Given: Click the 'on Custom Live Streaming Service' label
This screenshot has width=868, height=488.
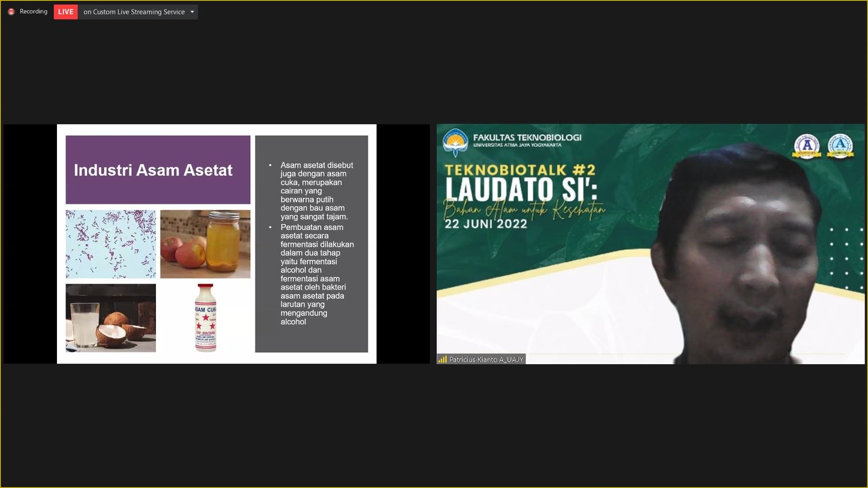Looking at the screenshot, I should [134, 12].
